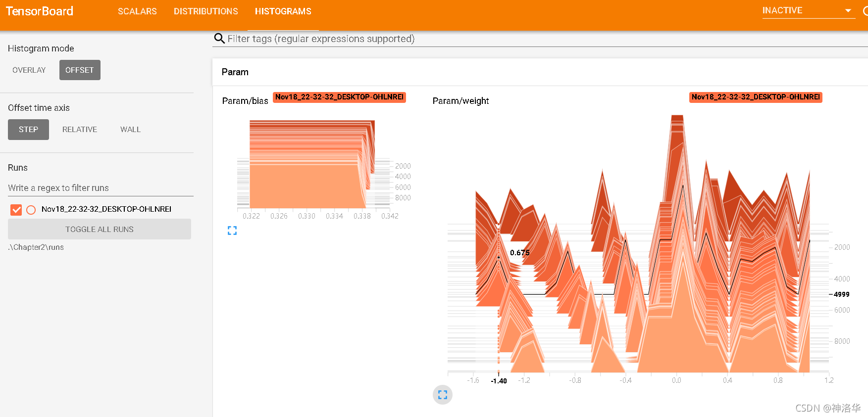Click the -1.40 x-axis marker label
Image resolution: width=868 pixels, height=417 pixels.
(x=499, y=381)
